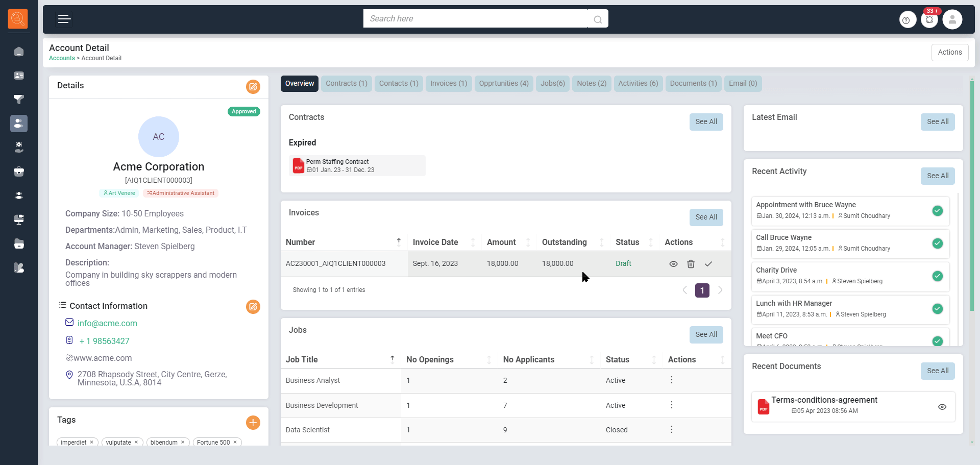Open the user profile avatar icon
Viewport: 980px width, 465px height.
point(952,20)
